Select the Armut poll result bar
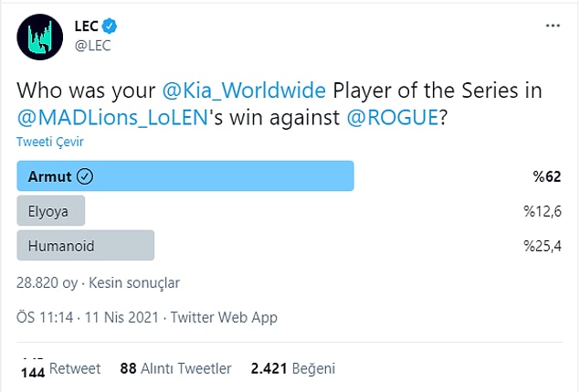580x392 pixels. pos(185,176)
